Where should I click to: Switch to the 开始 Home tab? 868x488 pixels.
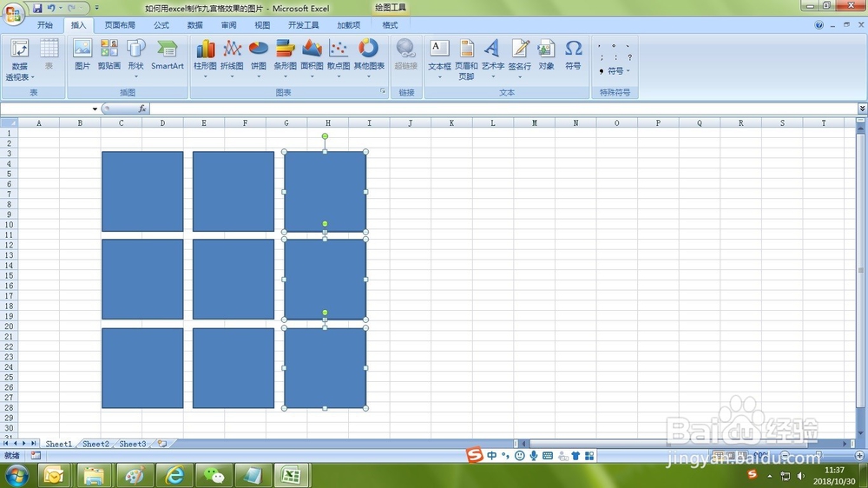coord(45,25)
